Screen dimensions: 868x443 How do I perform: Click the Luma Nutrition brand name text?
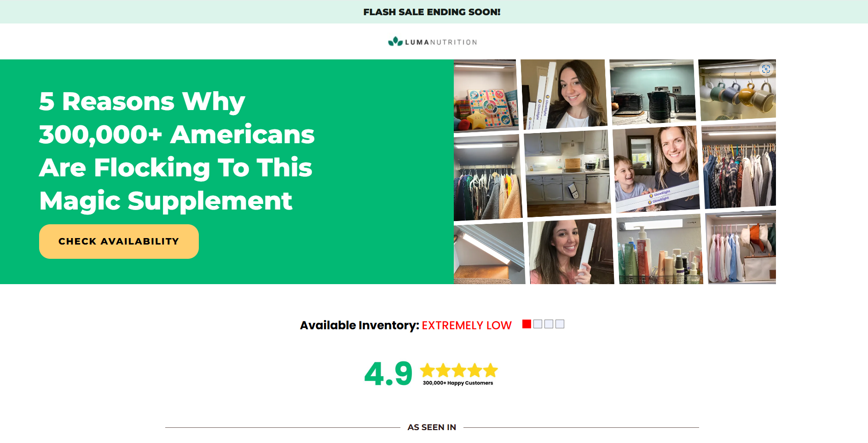[441, 42]
